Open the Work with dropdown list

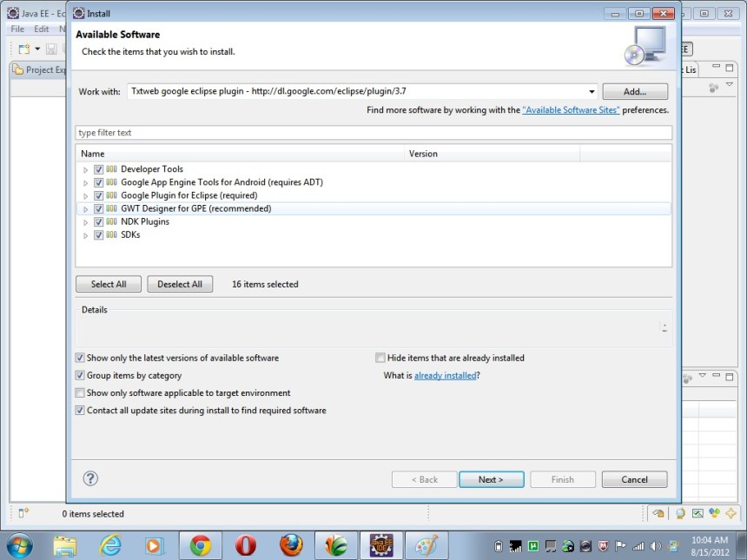pyautogui.click(x=592, y=90)
